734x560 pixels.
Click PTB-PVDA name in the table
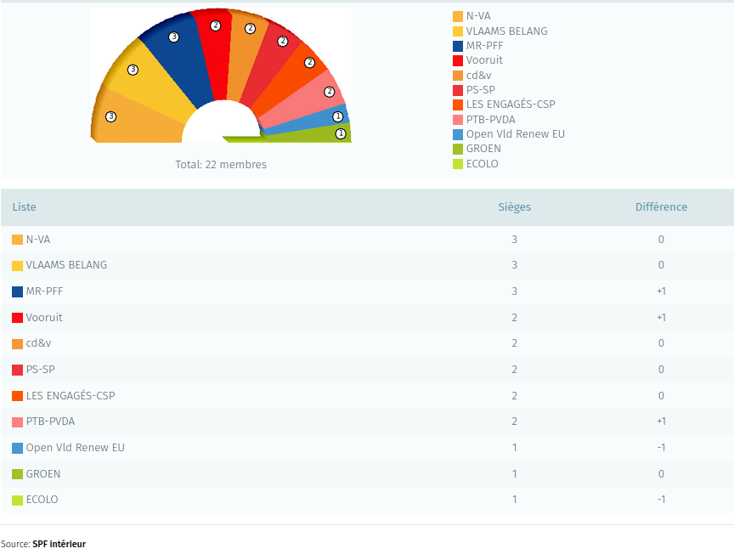pos(50,421)
